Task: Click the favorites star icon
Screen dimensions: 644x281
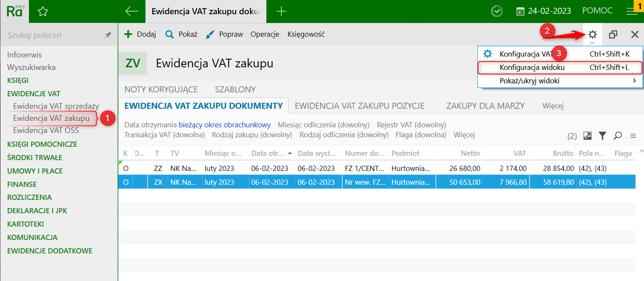Action: 43,12
